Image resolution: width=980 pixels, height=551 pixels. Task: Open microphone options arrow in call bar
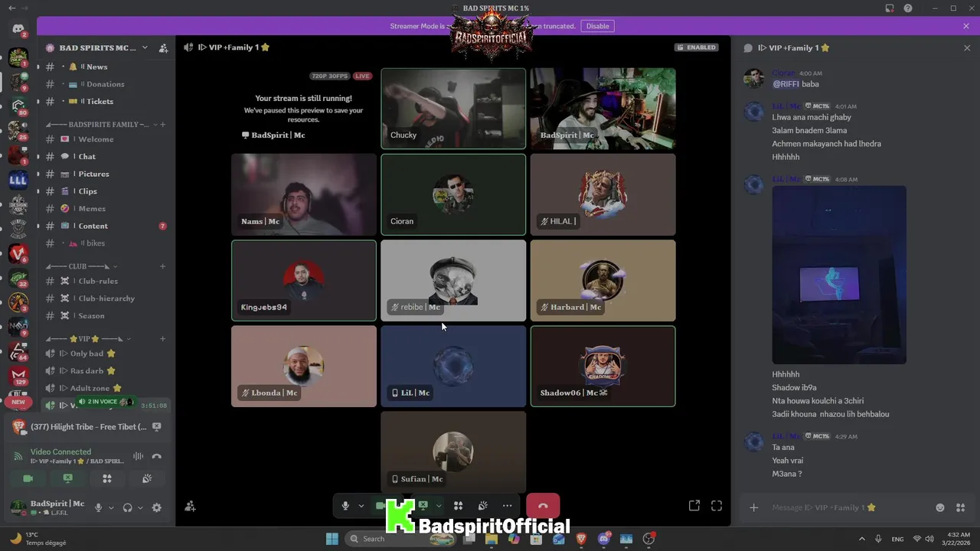pyautogui.click(x=361, y=506)
